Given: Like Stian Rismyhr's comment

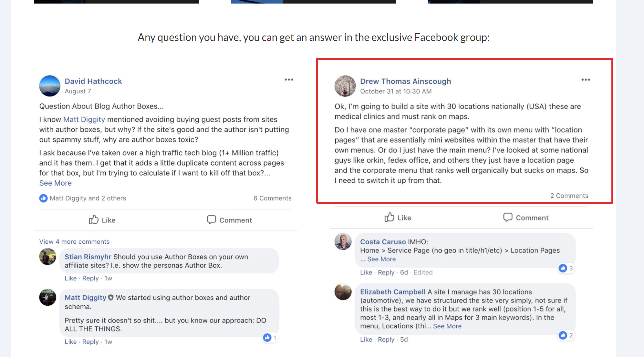Looking at the screenshot, I should coord(70,278).
